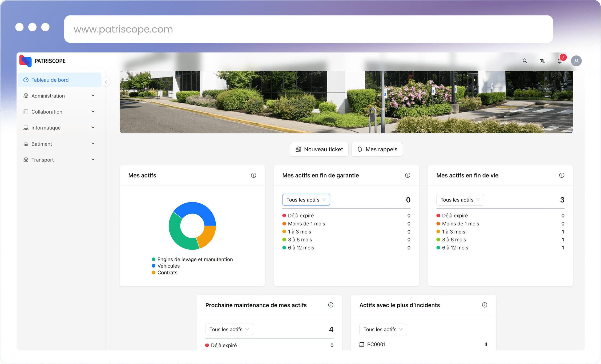The image size is (601, 364).
Task: Open Tous les actifs dropdown in garantie card
Action: tap(306, 200)
